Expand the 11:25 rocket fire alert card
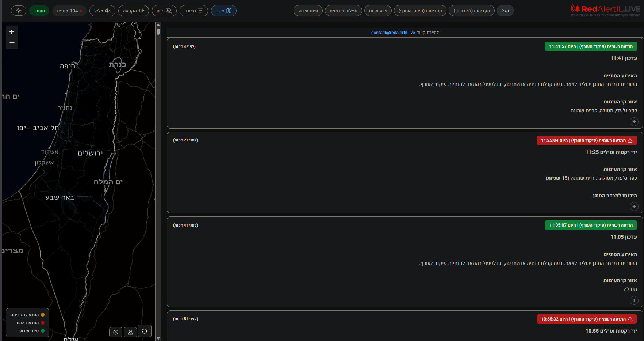This screenshot has width=644, height=341. [x=634, y=206]
